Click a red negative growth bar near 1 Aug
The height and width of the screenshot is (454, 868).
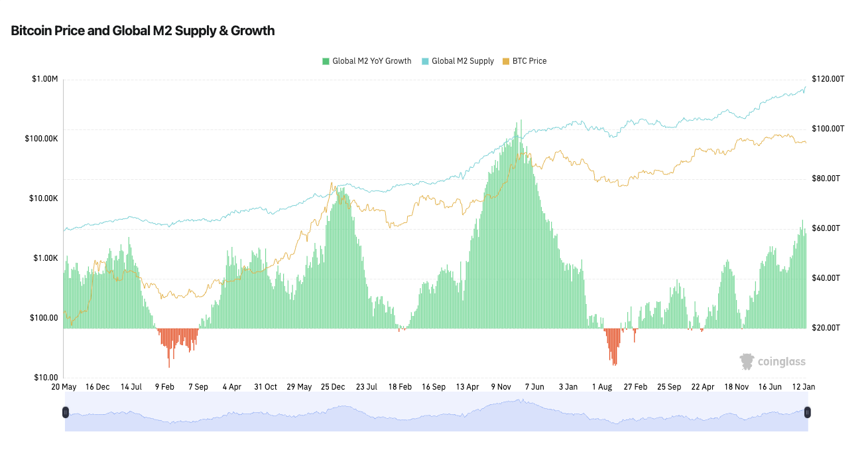(x=611, y=345)
